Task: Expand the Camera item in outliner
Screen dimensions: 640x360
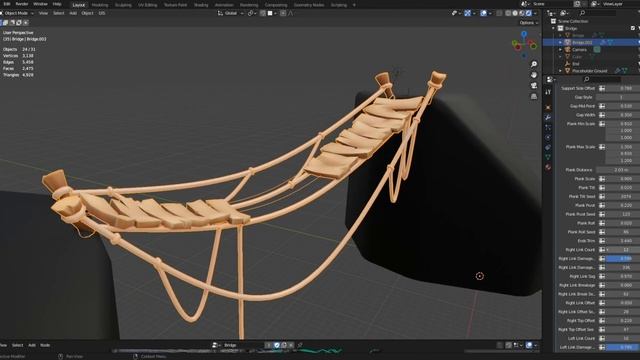Action: pos(560,49)
